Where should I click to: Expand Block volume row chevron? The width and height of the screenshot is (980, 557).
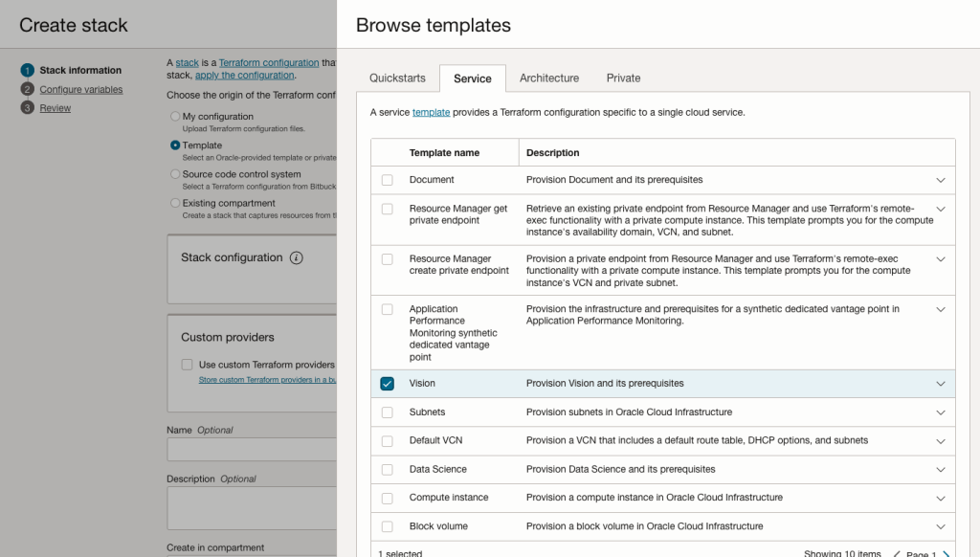(x=941, y=526)
